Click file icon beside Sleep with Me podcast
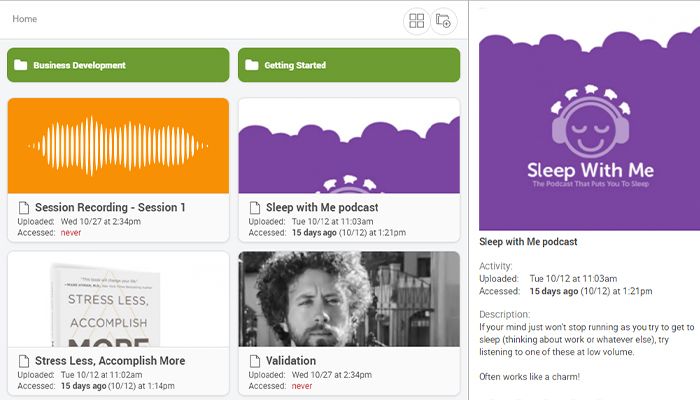The image size is (700, 400). 256,207
